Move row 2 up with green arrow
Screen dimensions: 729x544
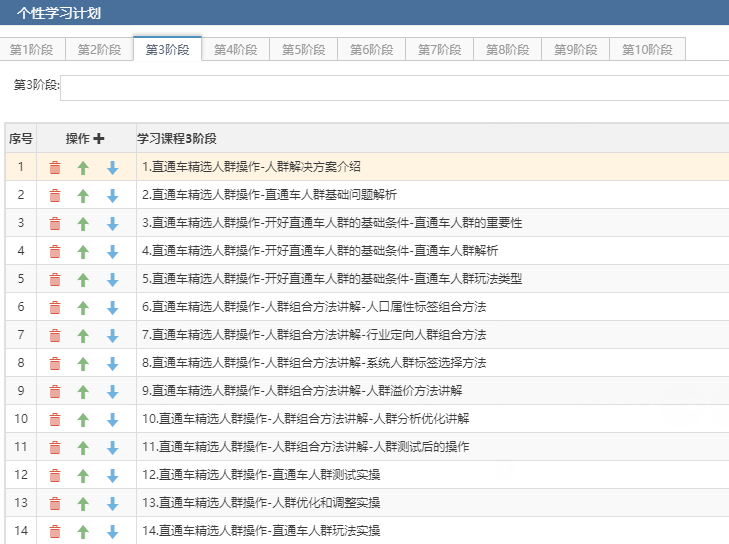(83, 196)
